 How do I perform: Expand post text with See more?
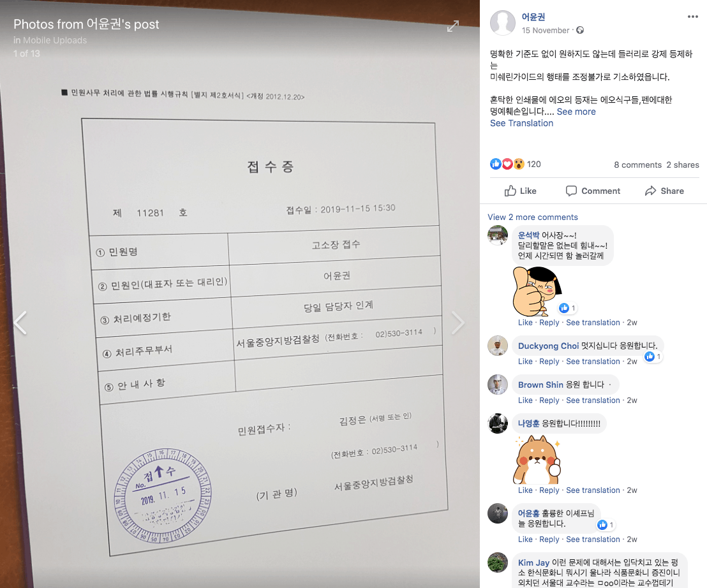tap(576, 112)
